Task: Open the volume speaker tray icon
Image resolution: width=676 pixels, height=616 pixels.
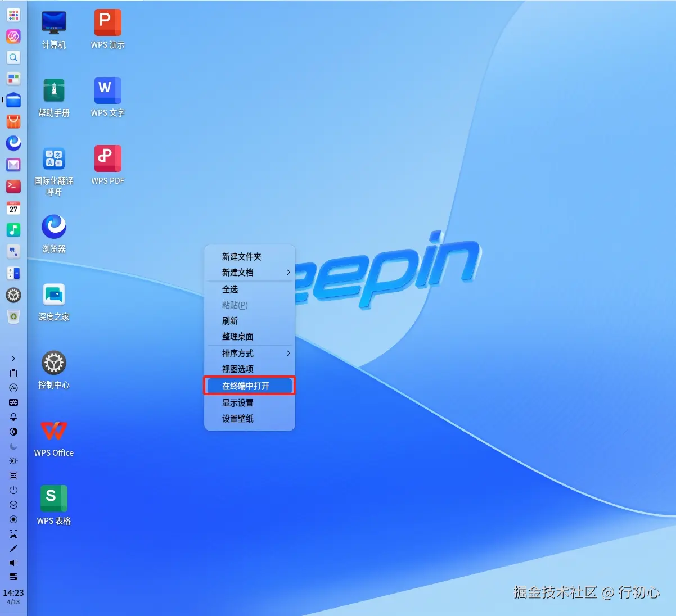Action: point(13,563)
